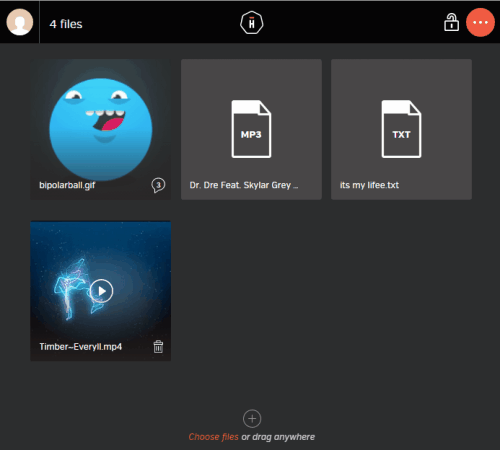Click the 4 files label
The height and width of the screenshot is (450, 500).
pyautogui.click(x=66, y=24)
